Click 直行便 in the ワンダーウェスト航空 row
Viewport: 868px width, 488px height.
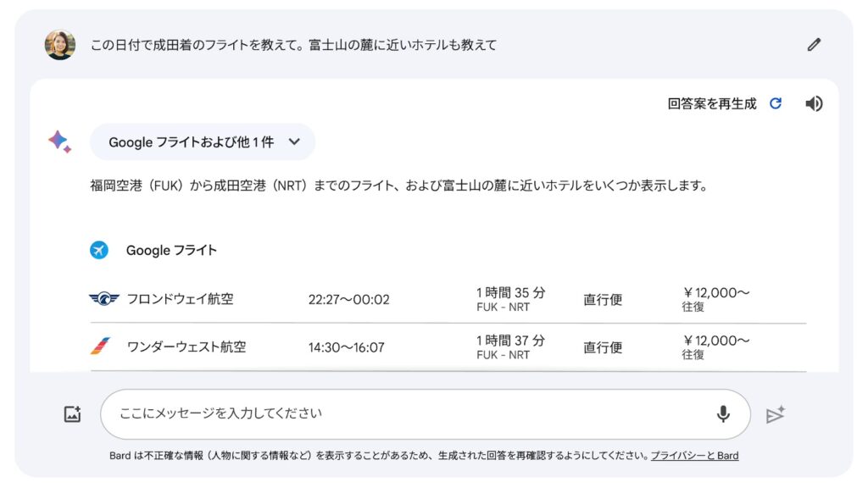pyautogui.click(x=603, y=347)
